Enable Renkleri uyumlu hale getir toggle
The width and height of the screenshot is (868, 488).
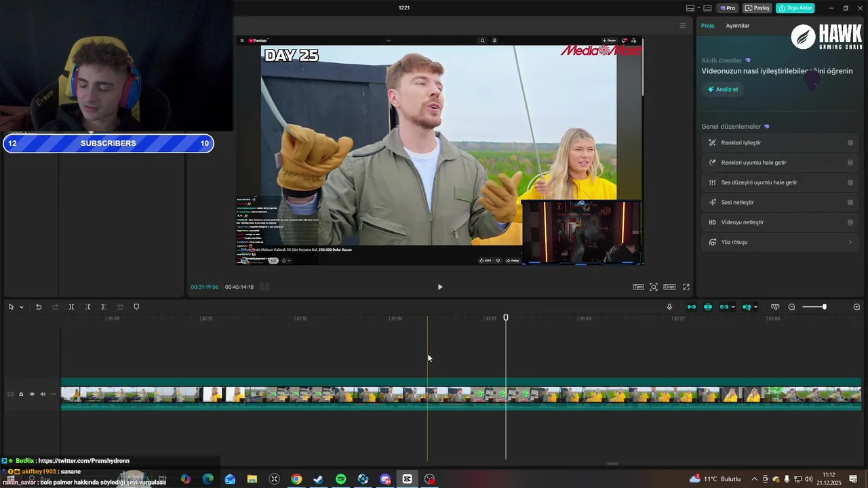(850, 163)
